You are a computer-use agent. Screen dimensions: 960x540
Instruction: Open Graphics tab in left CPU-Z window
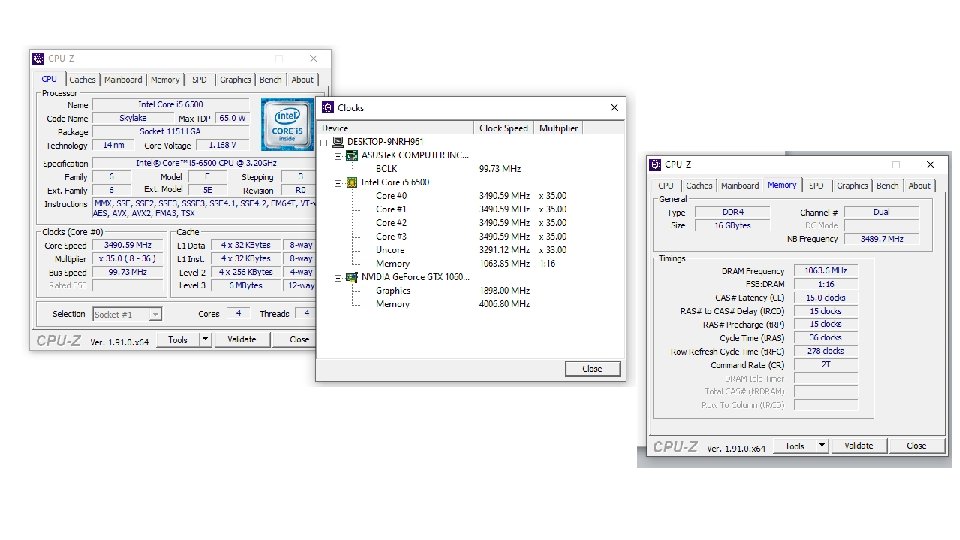[235, 80]
